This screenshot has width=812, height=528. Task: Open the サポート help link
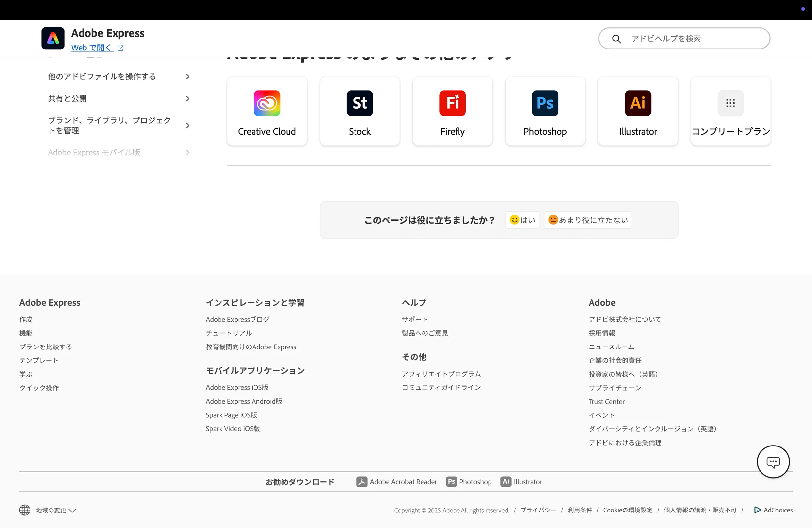[415, 319]
